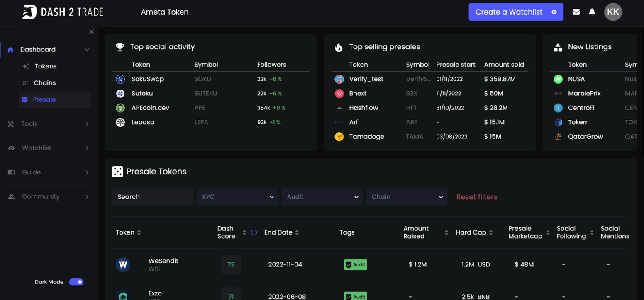Open the KK user avatar
Image resolution: width=644 pixels, height=300 pixels.
point(613,12)
